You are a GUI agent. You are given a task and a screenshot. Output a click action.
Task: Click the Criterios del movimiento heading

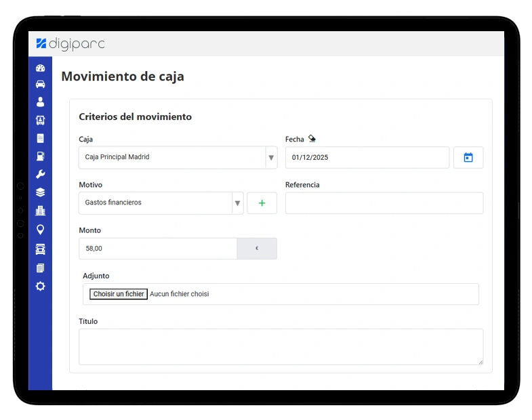pyautogui.click(x=136, y=117)
